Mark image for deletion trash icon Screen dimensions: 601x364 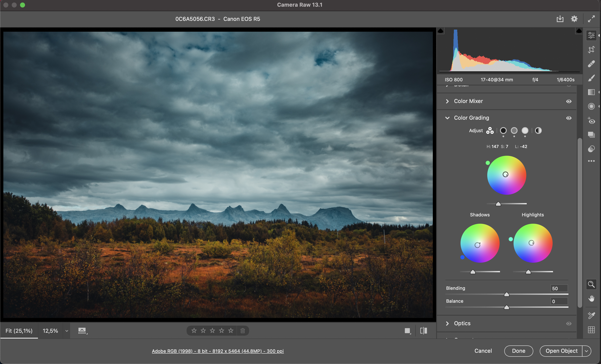[x=243, y=331]
